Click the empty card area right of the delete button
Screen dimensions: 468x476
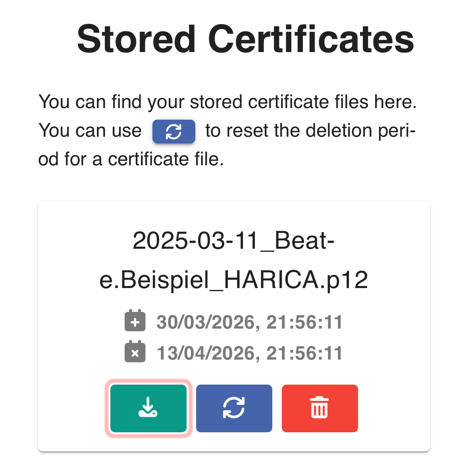pos(393,408)
